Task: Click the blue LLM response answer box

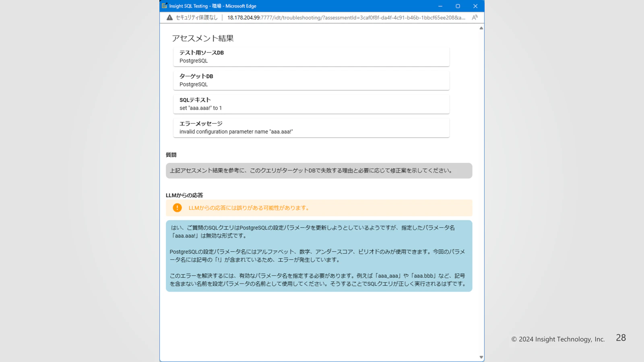Action: point(319,256)
